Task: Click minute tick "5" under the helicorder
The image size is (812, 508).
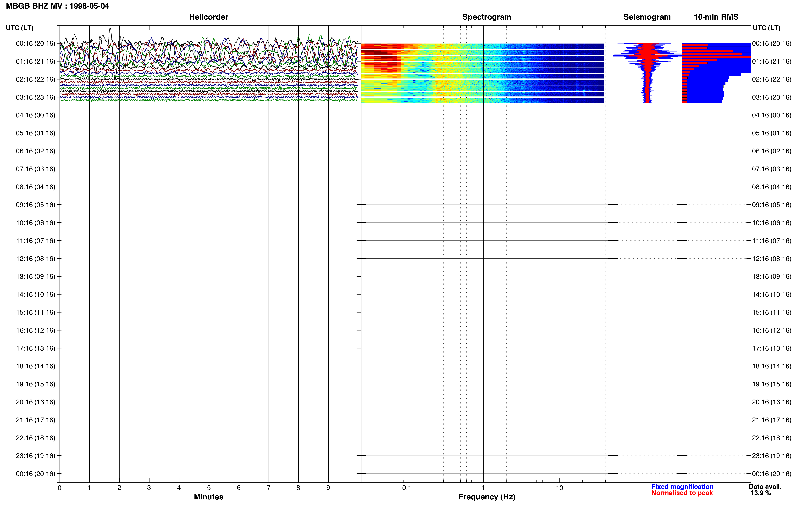Action: click(x=209, y=488)
